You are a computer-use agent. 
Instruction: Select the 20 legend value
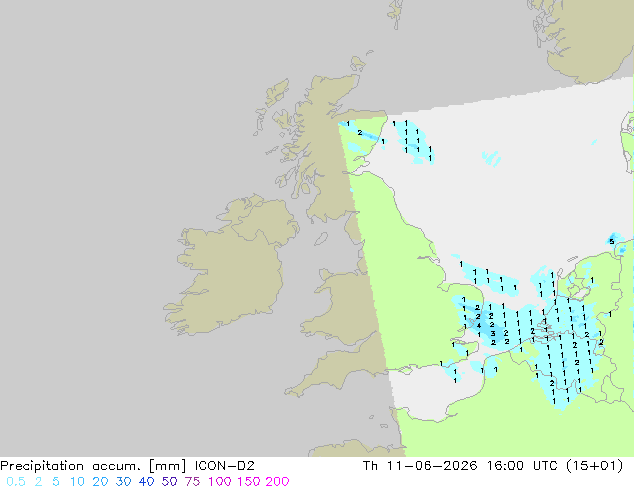[x=100, y=482]
